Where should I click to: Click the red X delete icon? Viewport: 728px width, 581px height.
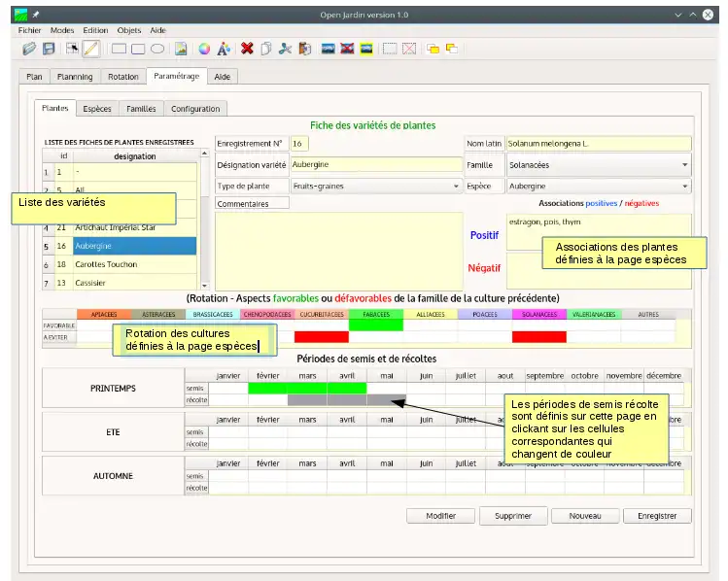pyautogui.click(x=247, y=48)
